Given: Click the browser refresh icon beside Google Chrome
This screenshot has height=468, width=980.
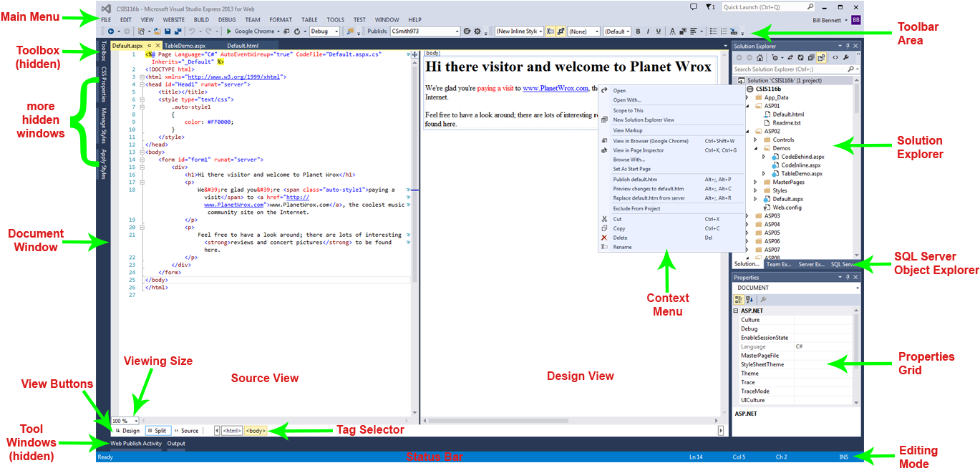Looking at the screenshot, I should coord(297,31).
